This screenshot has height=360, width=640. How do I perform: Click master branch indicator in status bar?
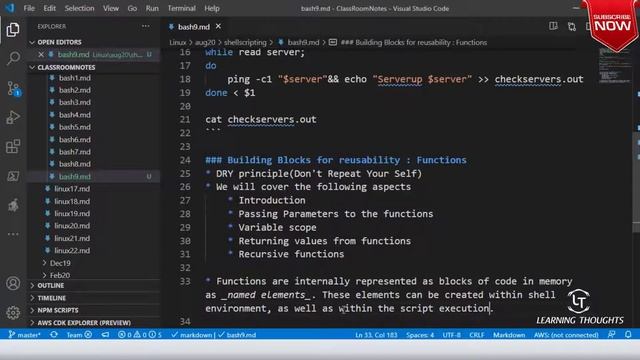coord(24,335)
